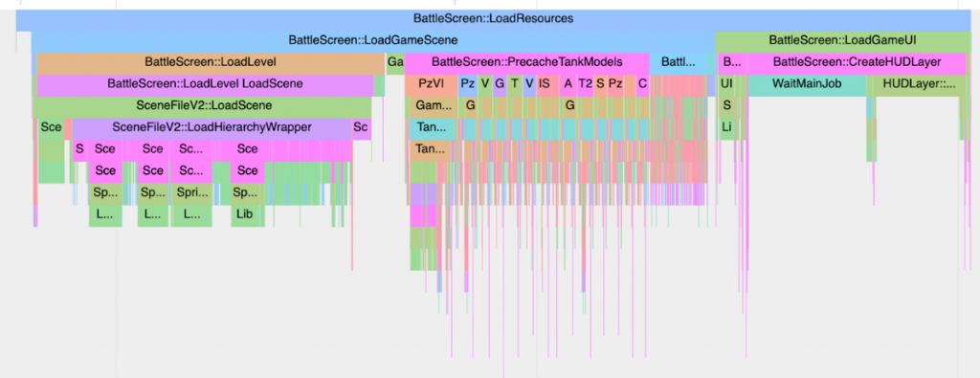
Task: Select BattleScreen::PrecacheTankModels block
Action: pyautogui.click(x=527, y=62)
